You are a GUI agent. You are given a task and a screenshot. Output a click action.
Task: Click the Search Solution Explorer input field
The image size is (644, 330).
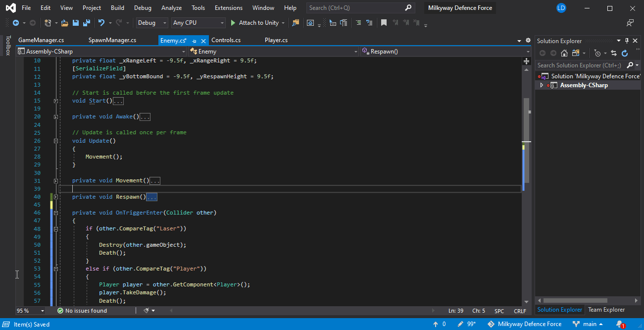pos(580,65)
